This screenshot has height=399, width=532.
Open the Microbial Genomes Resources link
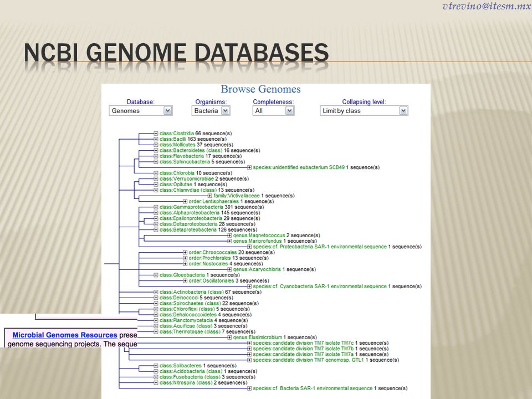pos(65,335)
